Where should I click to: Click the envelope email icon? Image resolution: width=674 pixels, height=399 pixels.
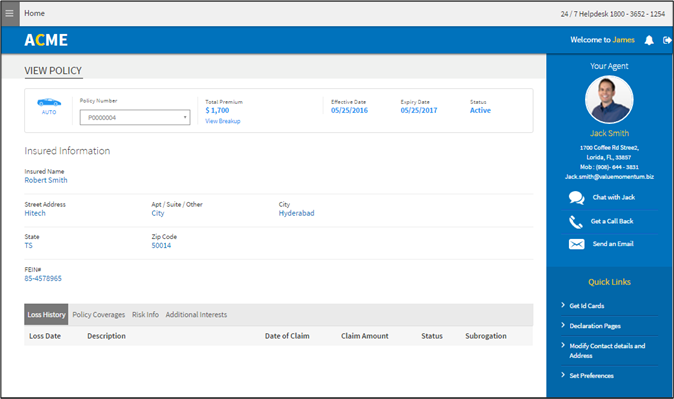point(576,244)
